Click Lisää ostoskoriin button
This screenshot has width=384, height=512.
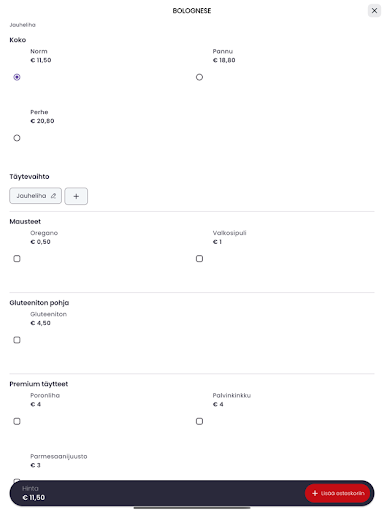pyautogui.click(x=338, y=493)
